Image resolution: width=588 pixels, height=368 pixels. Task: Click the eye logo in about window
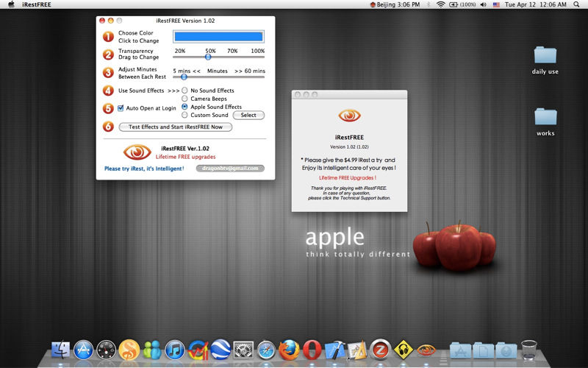tap(350, 116)
